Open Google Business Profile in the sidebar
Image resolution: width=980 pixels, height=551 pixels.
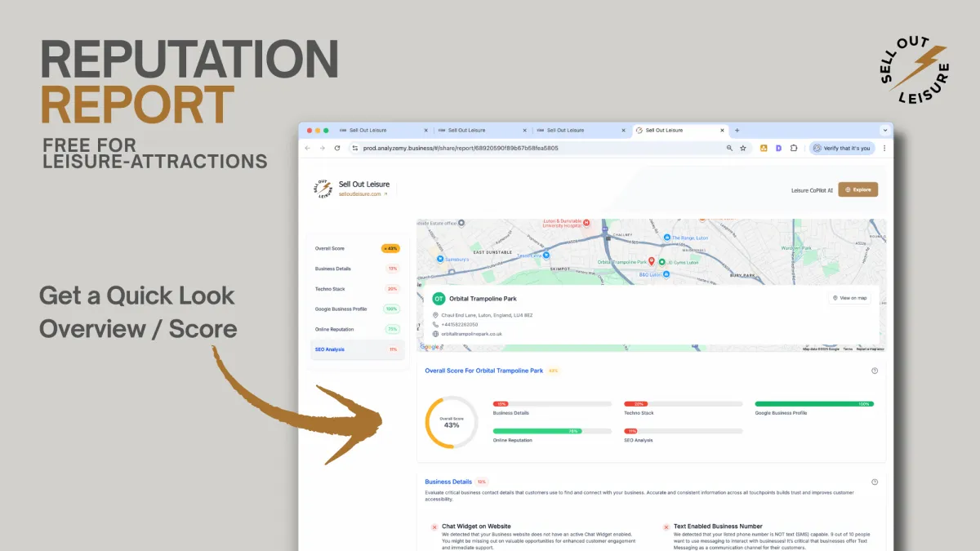click(358, 309)
